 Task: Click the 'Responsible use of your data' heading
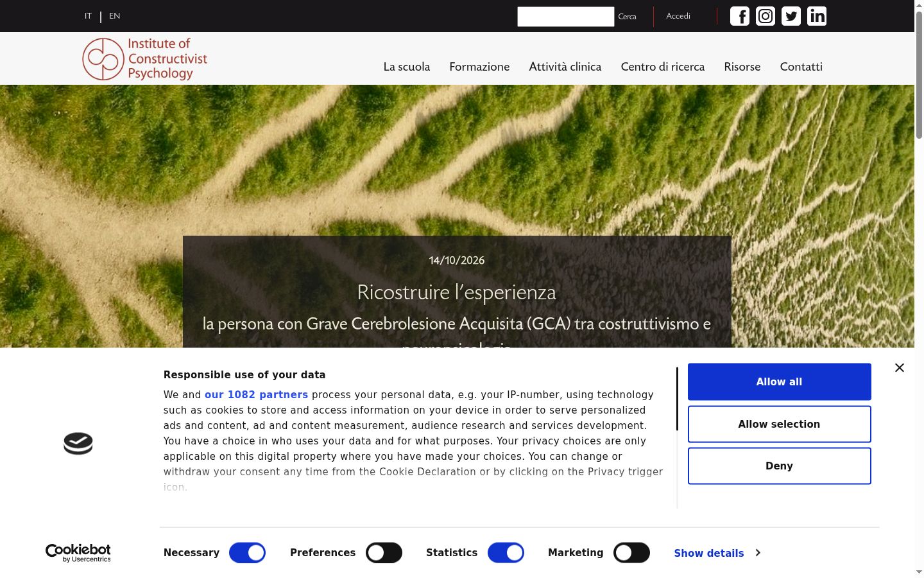coord(244,374)
